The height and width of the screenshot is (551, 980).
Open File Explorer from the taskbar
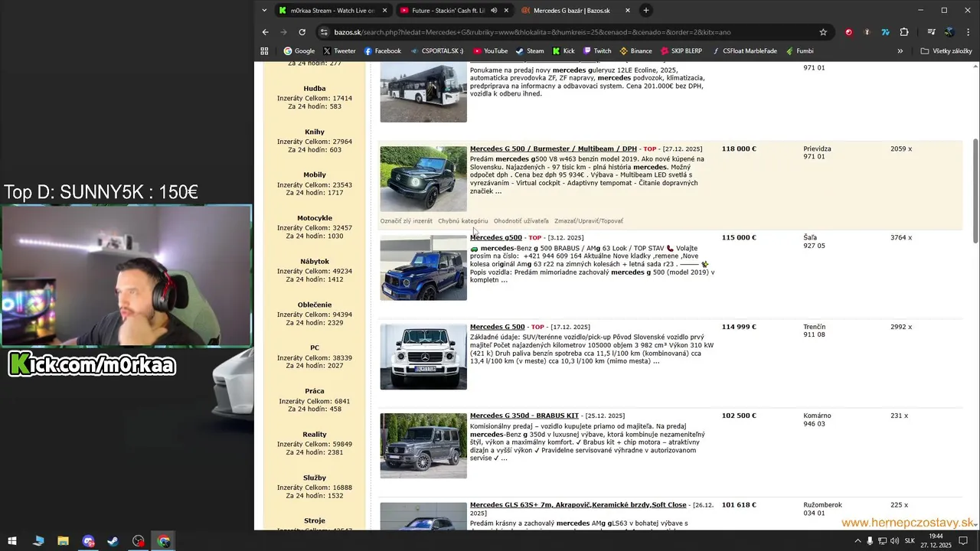point(64,541)
